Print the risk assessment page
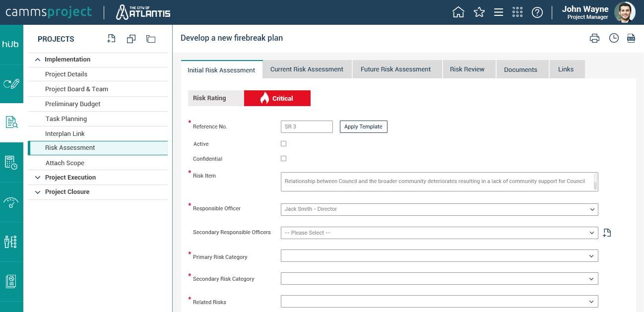Viewport: 644px width, 312px height. click(594, 38)
